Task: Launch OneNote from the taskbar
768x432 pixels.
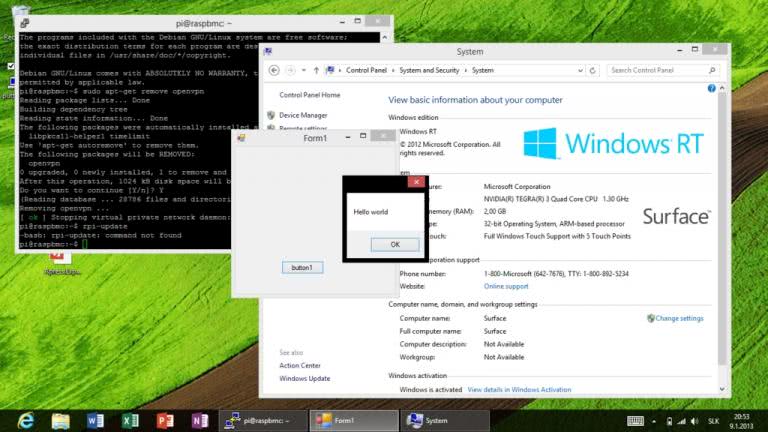Action: pos(200,421)
